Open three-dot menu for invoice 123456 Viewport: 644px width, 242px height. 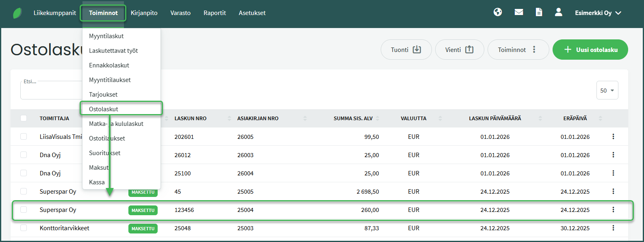tap(613, 210)
